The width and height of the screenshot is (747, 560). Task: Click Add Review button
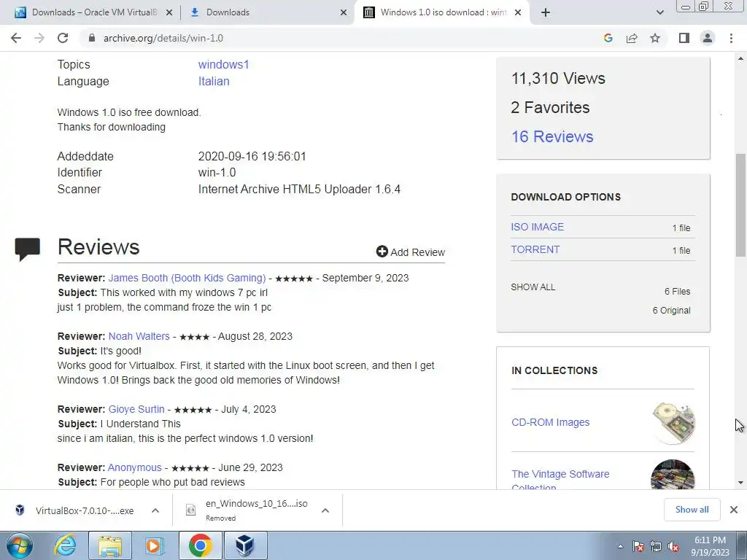click(410, 252)
